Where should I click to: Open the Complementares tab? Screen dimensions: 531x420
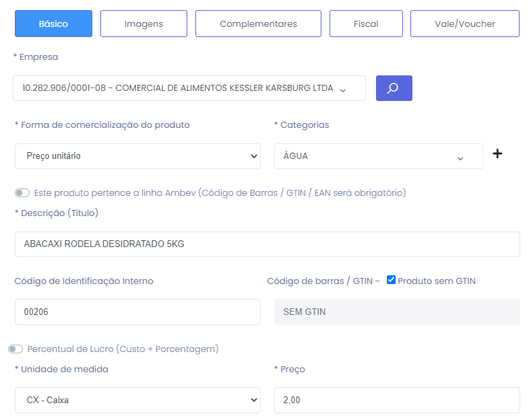tap(258, 24)
